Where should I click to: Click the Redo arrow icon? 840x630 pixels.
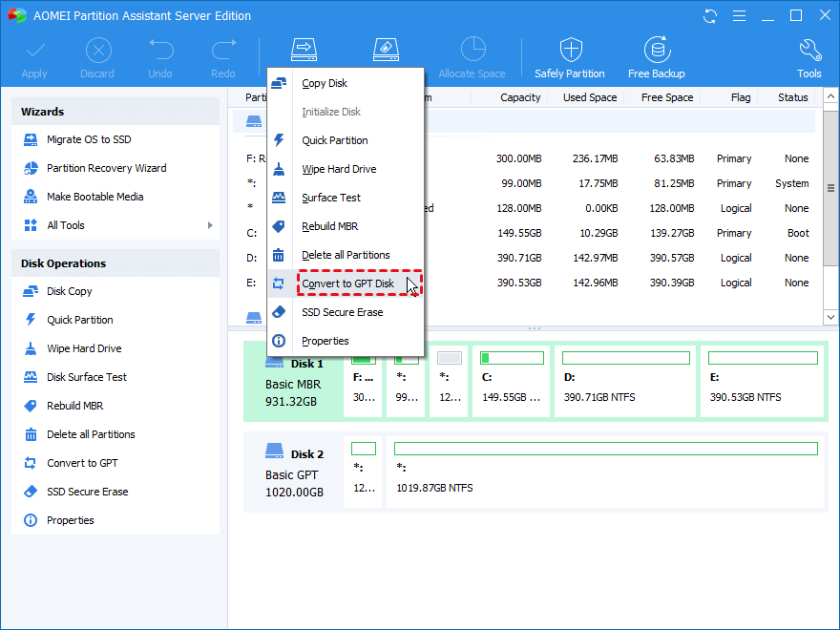pos(223,51)
